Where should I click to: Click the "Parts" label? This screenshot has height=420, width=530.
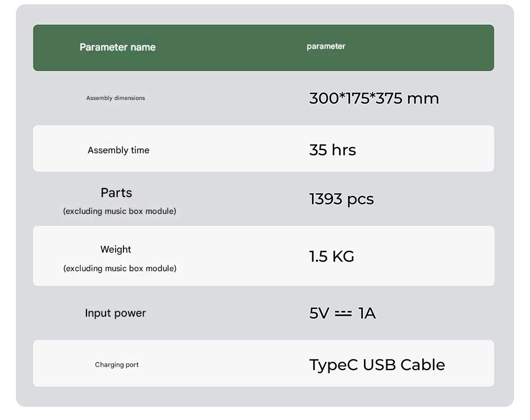click(x=116, y=193)
